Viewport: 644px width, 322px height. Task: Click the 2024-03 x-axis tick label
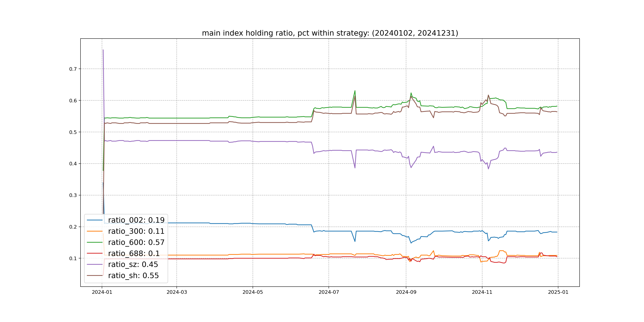[177, 292]
